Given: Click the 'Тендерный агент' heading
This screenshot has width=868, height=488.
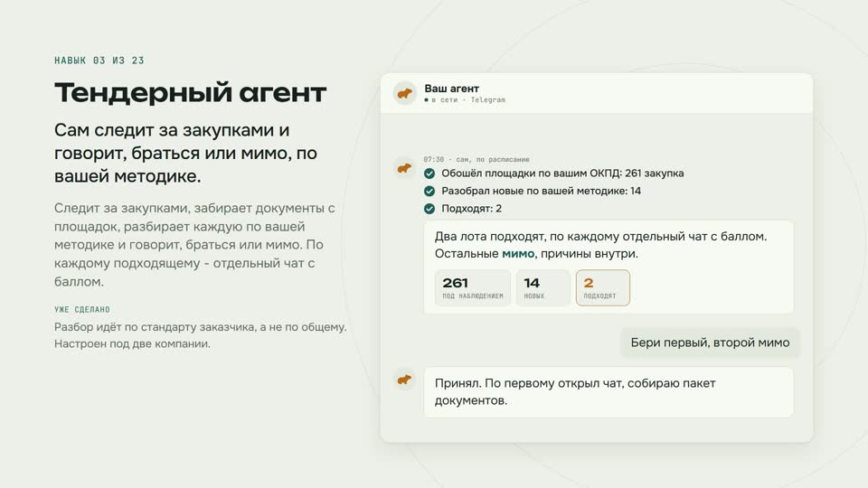Looking at the screenshot, I should [191, 92].
